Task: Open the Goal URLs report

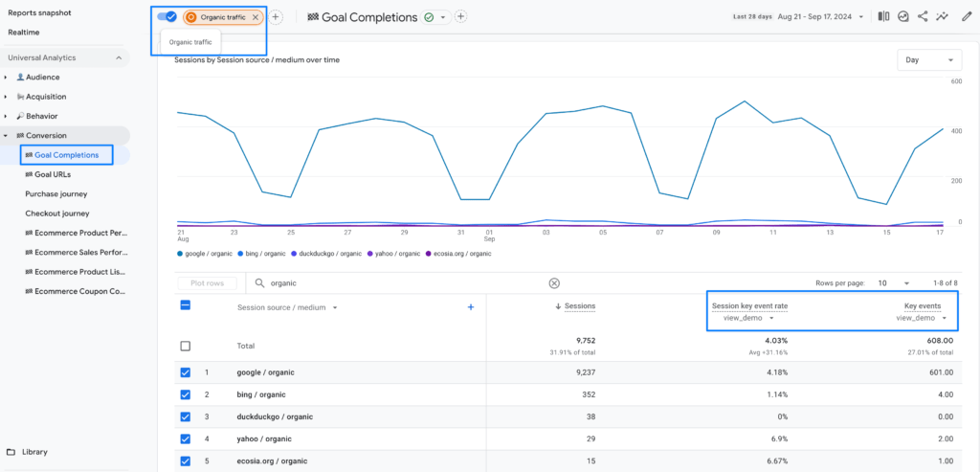Action: point(53,174)
